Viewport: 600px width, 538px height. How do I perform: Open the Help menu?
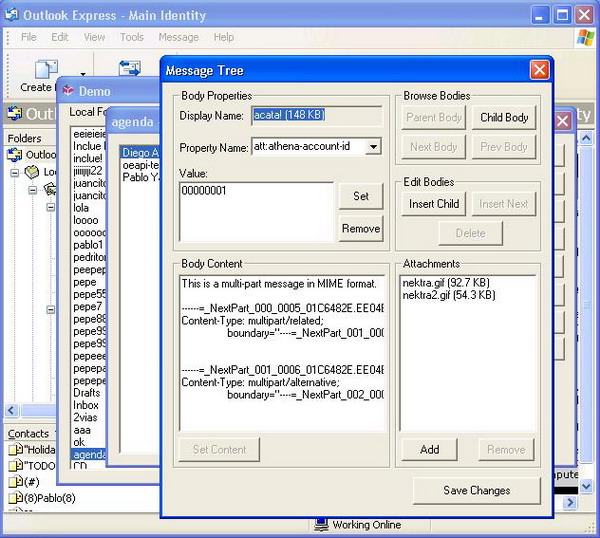pos(224,37)
